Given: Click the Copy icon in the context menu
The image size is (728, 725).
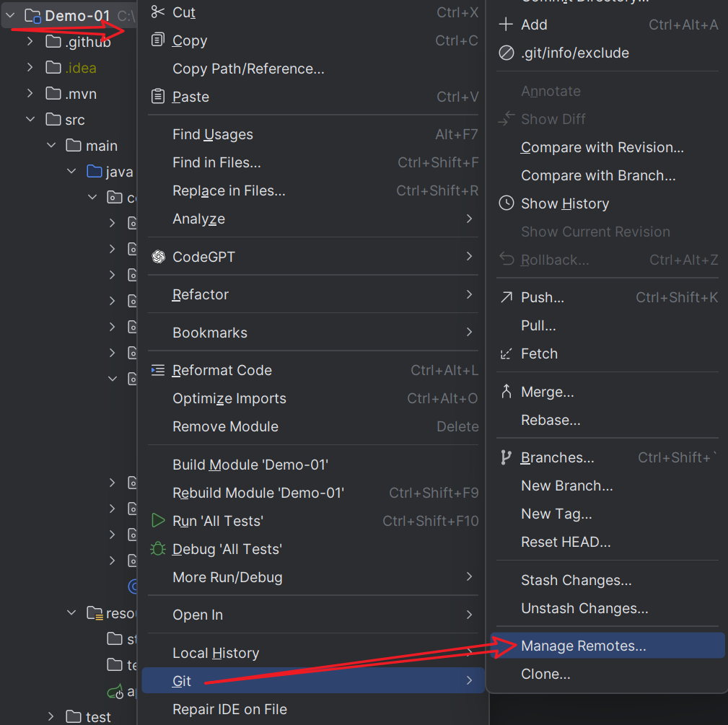Looking at the screenshot, I should 158,40.
